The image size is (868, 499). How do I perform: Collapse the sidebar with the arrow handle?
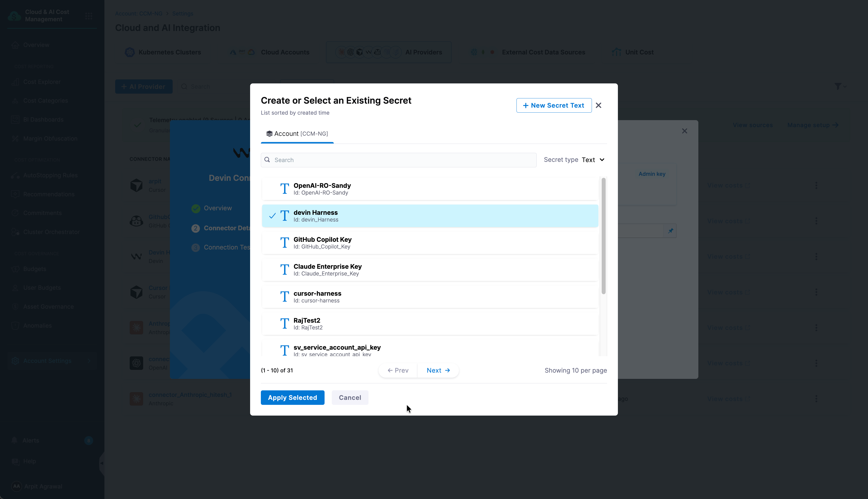101,463
